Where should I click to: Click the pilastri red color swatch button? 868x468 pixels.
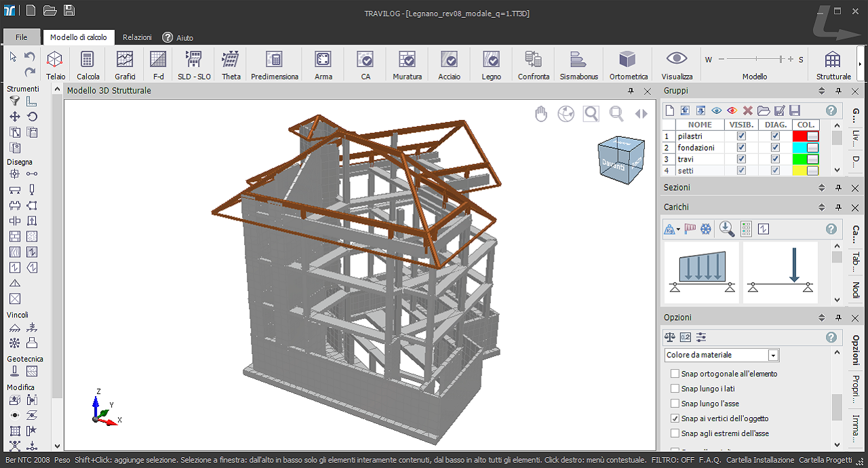tap(812, 136)
